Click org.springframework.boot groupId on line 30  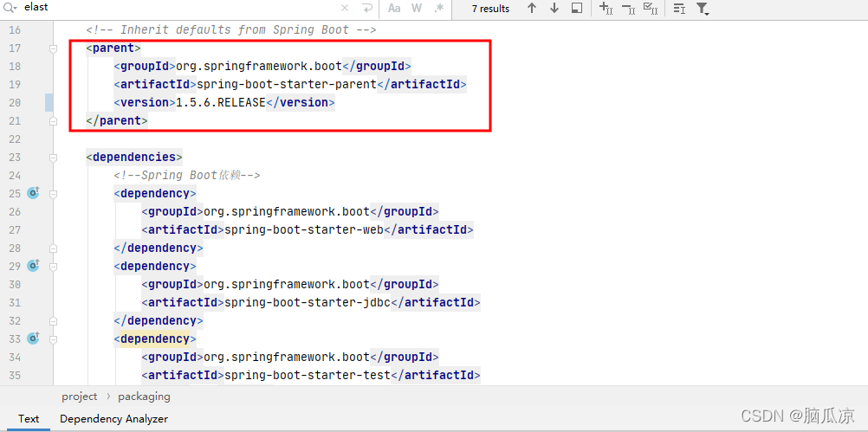tap(287, 284)
